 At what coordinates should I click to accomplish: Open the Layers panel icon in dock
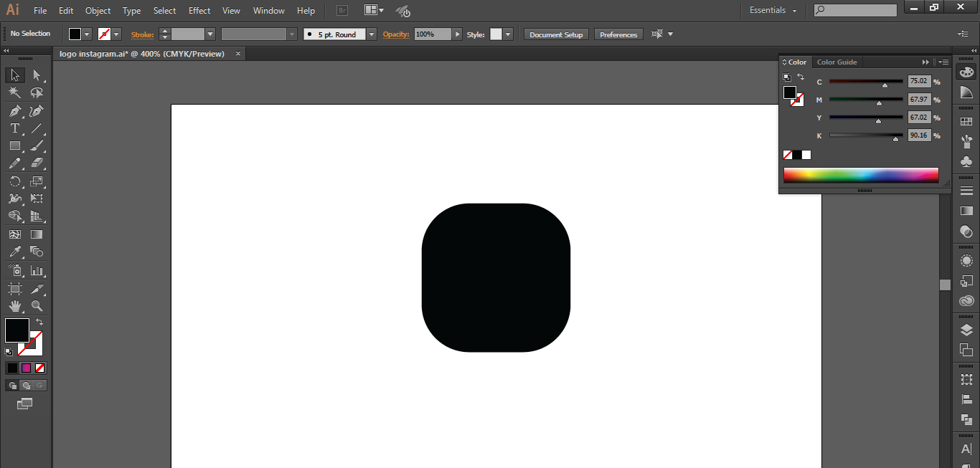[x=966, y=330]
